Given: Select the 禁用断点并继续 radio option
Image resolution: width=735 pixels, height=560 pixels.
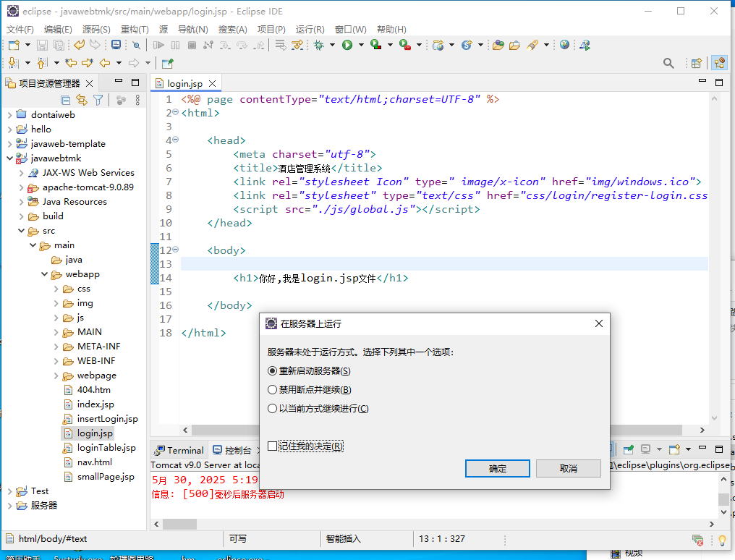Looking at the screenshot, I should pos(272,390).
